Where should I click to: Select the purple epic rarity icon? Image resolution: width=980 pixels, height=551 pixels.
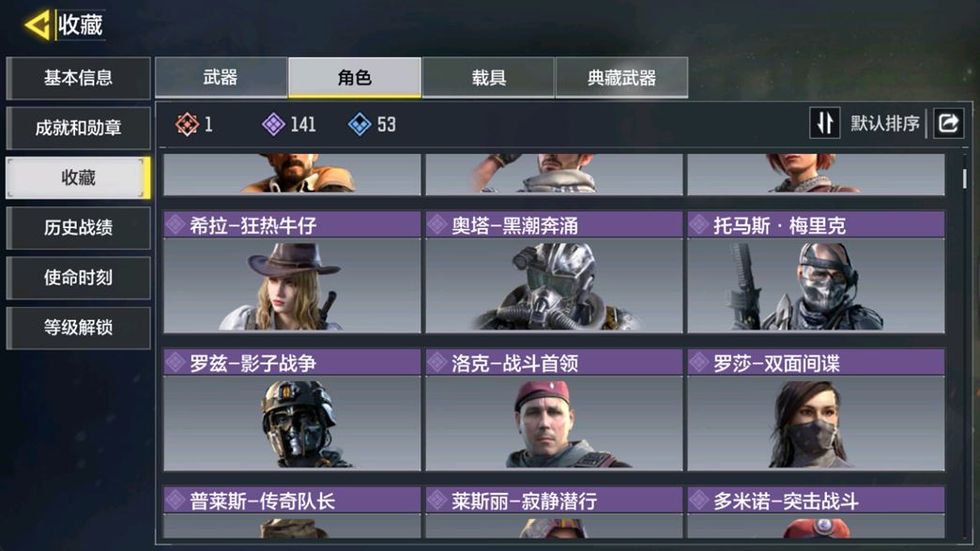pyautogui.click(x=273, y=124)
